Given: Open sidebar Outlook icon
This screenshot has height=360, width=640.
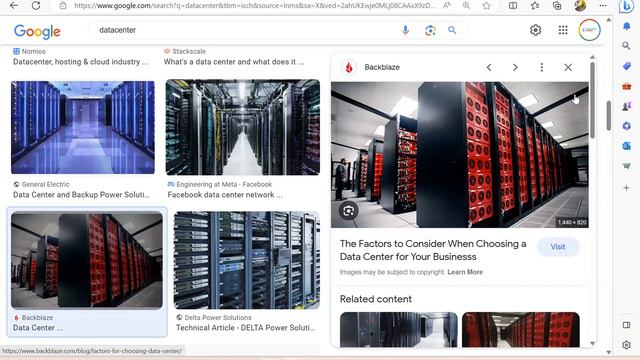Looking at the screenshot, I should 627,146.
